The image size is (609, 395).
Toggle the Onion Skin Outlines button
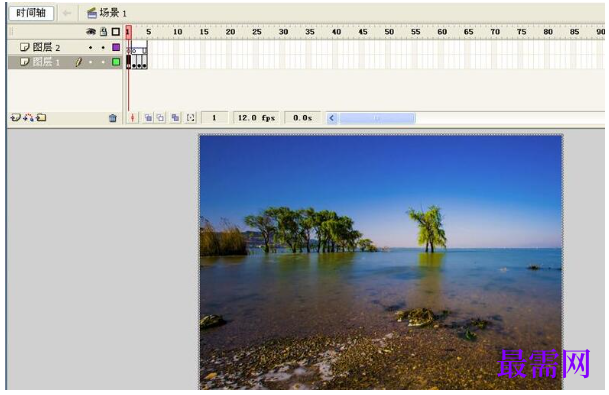click(160, 118)
